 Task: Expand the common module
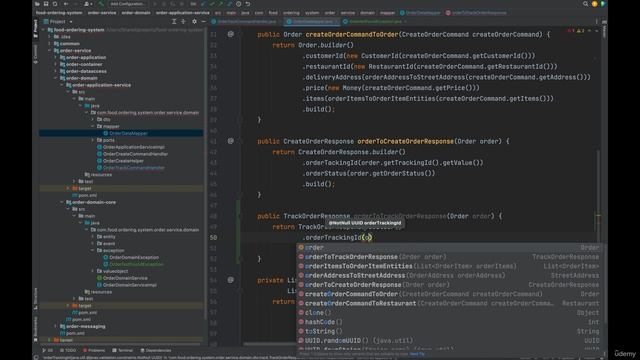49,44
